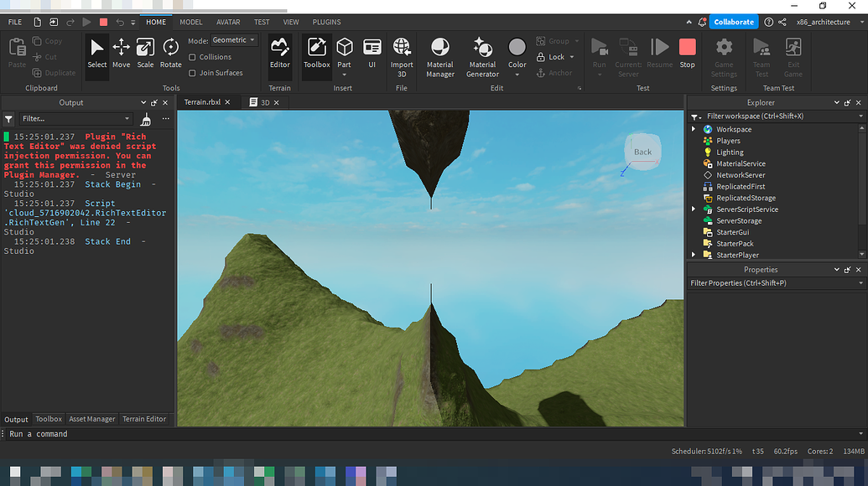Open the Part dropdown arrow
The image size is (868, 486).
(x=345, y=75)
